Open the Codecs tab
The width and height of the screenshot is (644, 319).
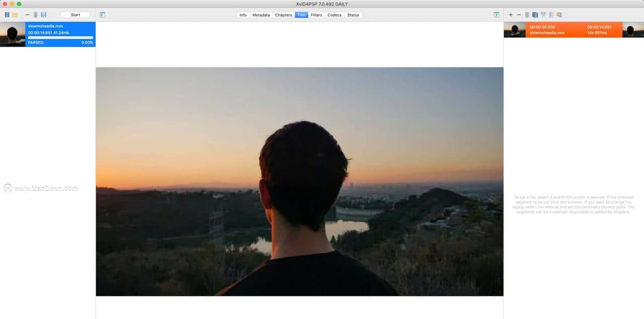pyautogui.click(x=334, y=15)
